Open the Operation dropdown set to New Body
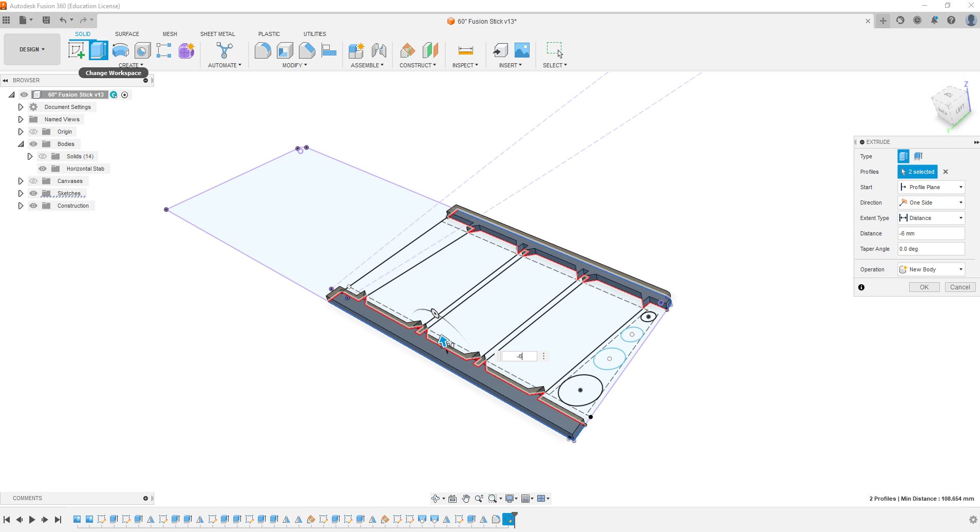 point(931,269)
